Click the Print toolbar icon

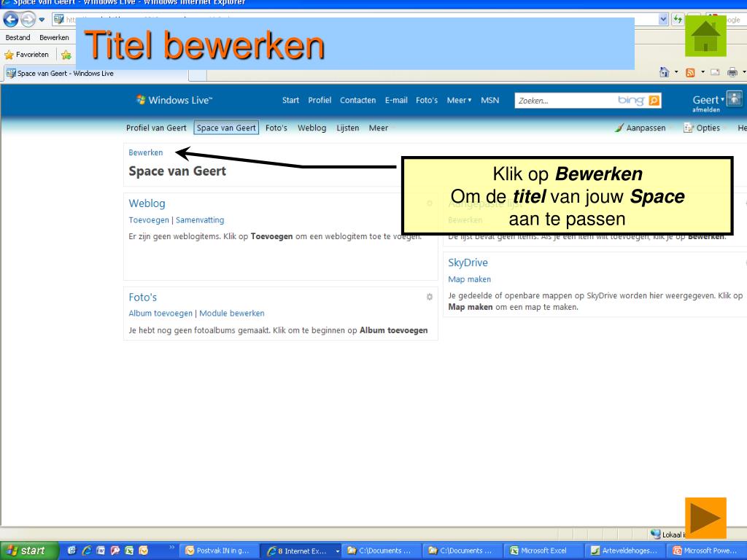(x=732, y=72)
